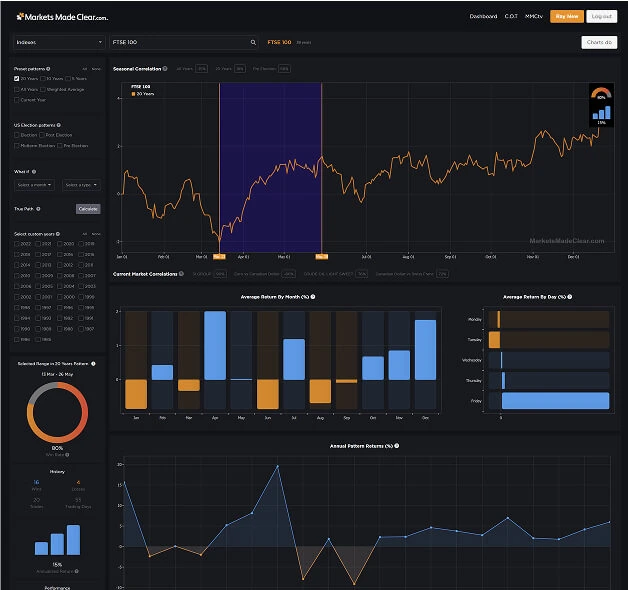
Task: Open info icon beside Selected Range Return heading
Action: point(93,364)
